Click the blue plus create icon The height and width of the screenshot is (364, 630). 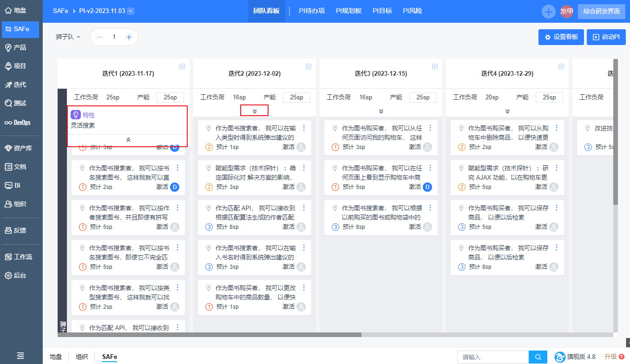coord(549,12)
